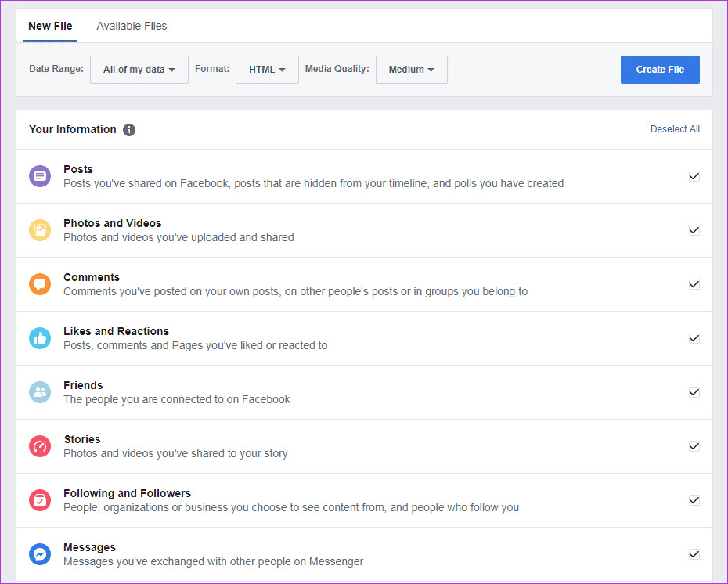
Task: Click 'People, organizations or business you choose' description
Action: [x=291, y=507]
